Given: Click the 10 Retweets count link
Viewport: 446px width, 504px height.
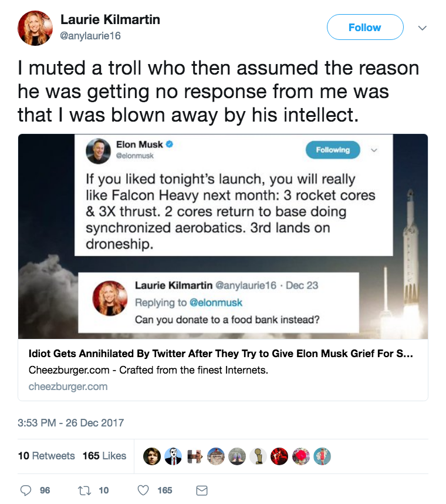Looking at the screenshot, I should pos(46,456).
